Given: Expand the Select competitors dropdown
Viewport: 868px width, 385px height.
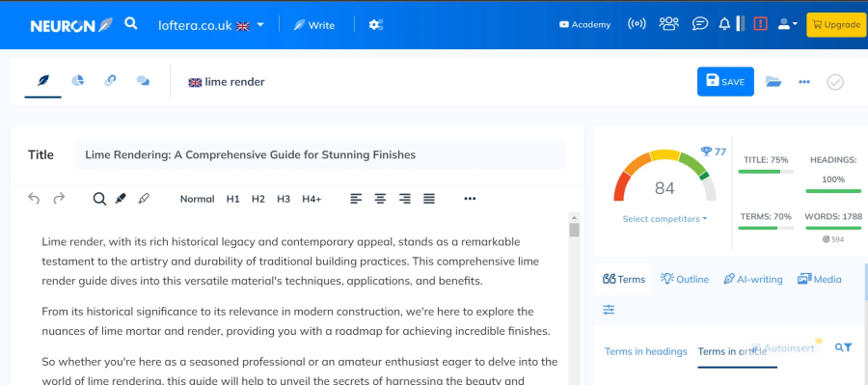Looking at the screenshot, I should click(x=665, y=219).
